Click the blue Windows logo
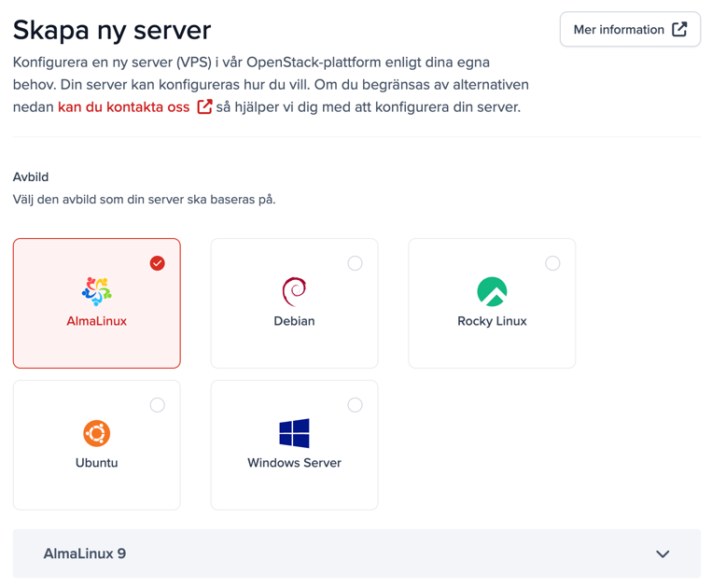Image resolution: width=712 pixels, height=588 pixels. tap(294, 433)
